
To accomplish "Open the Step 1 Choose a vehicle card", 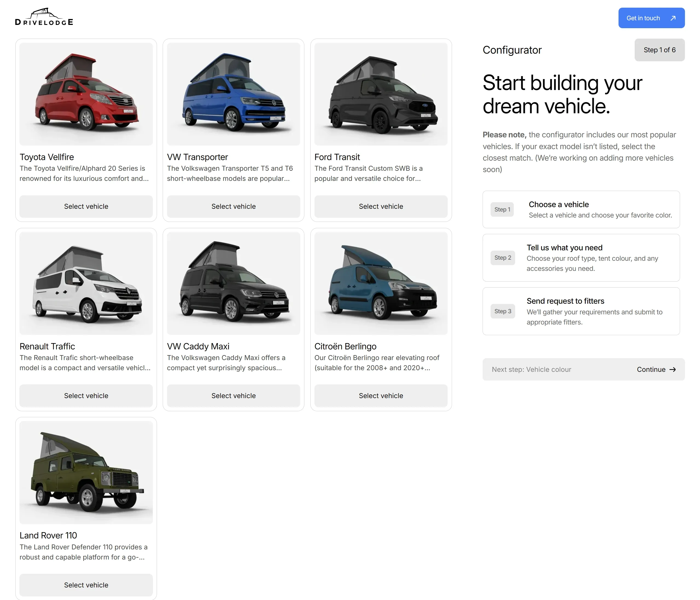I will point(581,209).
